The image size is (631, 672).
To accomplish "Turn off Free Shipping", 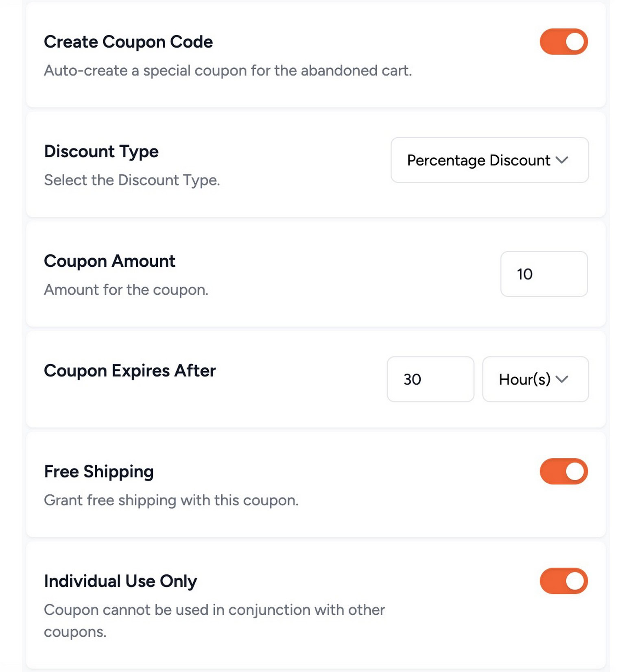I will pos(563,471).
